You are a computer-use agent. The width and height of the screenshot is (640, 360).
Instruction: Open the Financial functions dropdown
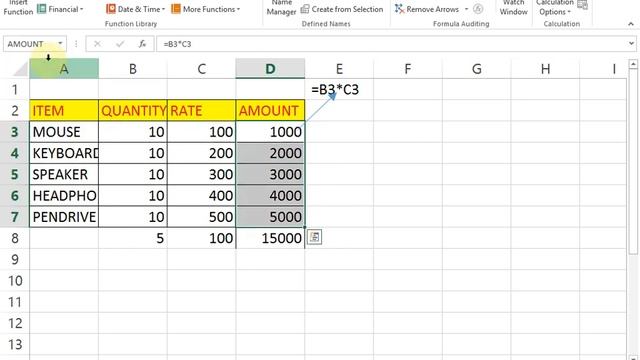pos(60,9)
